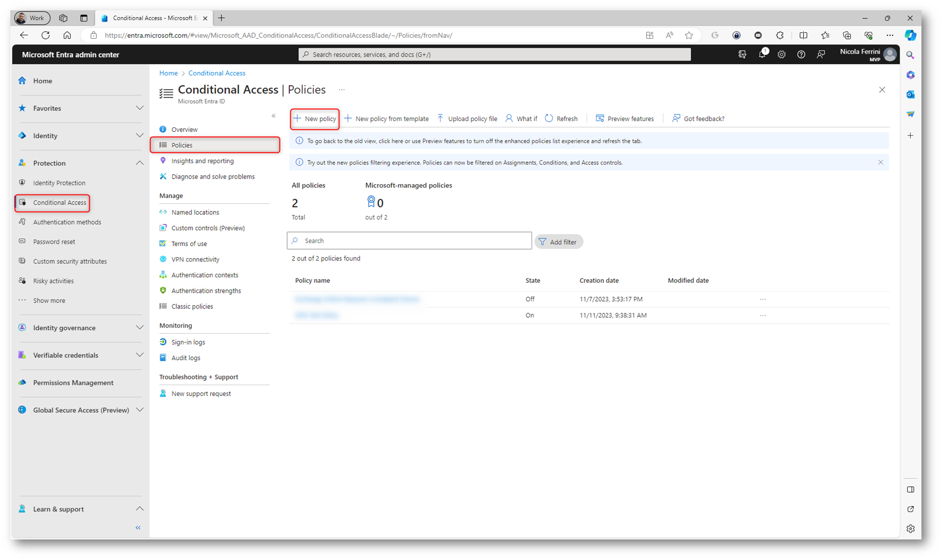Open Preview features
Screen dimensions: 942x560
[625, 118]
